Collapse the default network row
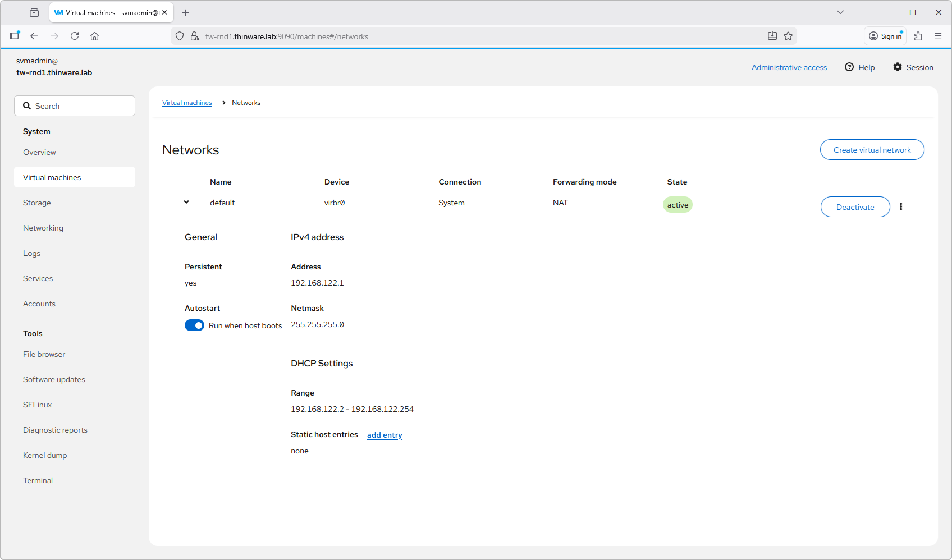 [186, 202]
